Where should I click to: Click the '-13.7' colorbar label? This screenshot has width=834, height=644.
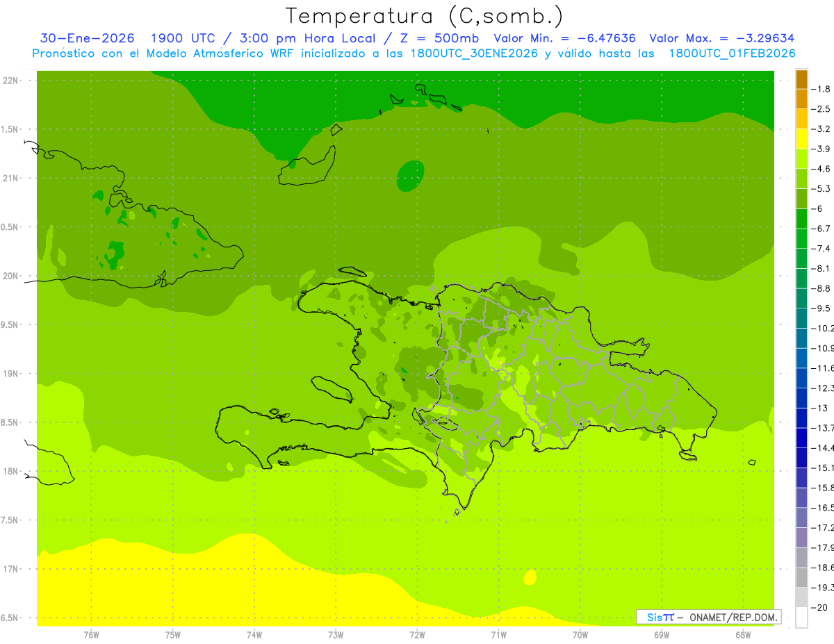pos(823,428)
